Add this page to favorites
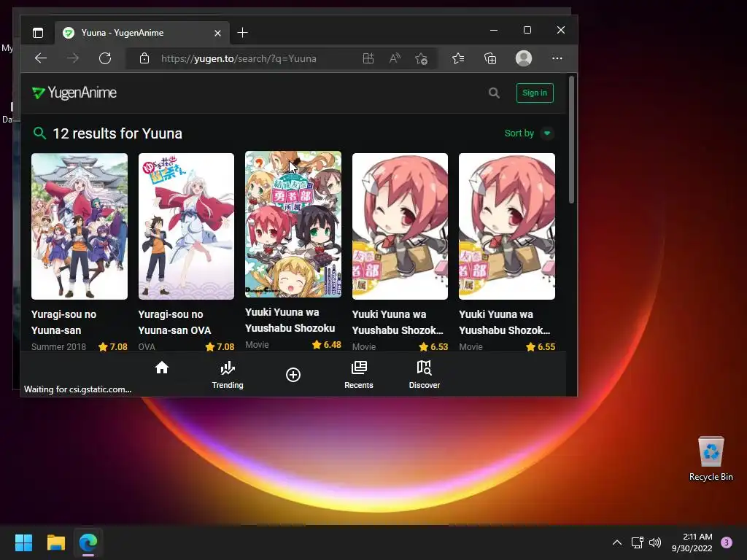This screenshot has height=560, width=747. coord(421,58)
